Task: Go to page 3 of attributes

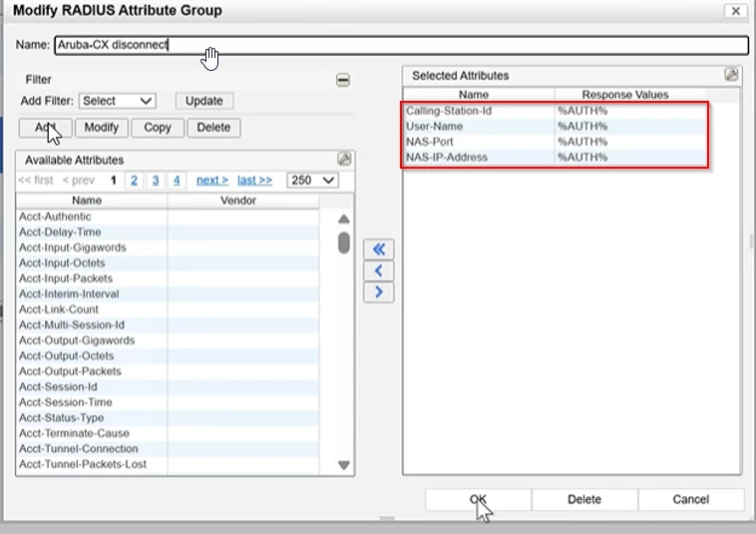Action: click(x=156, y=181)
